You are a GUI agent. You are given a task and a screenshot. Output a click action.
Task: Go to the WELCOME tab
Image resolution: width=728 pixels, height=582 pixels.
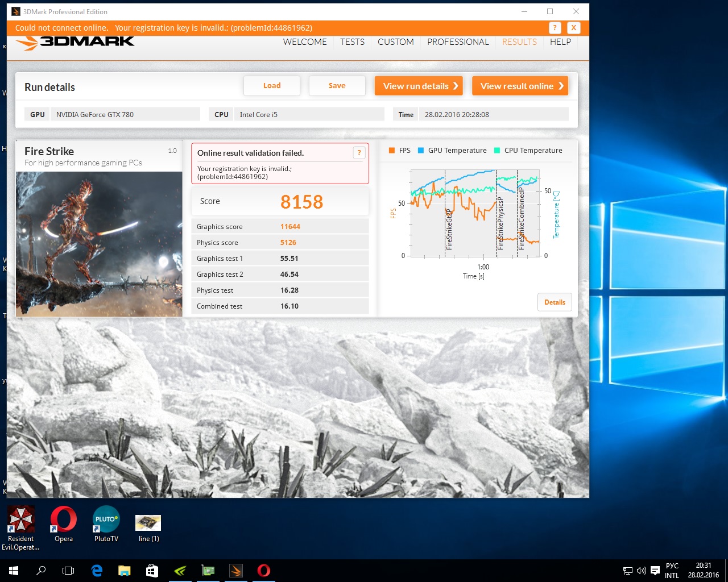[305, 42]
